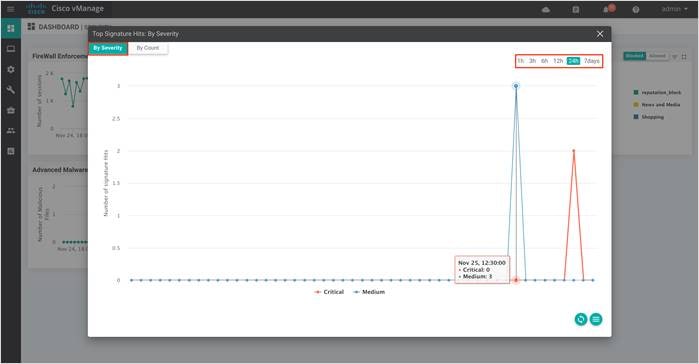Viewport: 699px width, 364px height.
Task: Click the Medium peak data point at 3
Action: (516, 86)
